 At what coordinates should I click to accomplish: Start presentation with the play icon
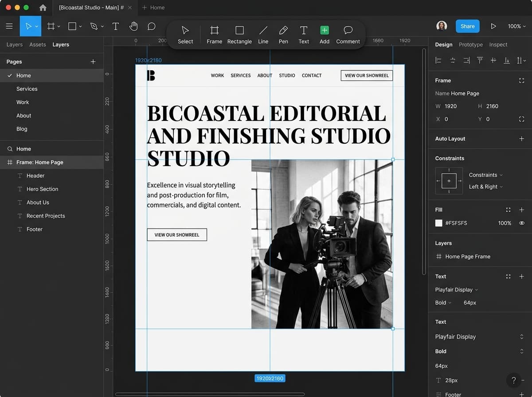pyautogui.click(x=493, y=26)
